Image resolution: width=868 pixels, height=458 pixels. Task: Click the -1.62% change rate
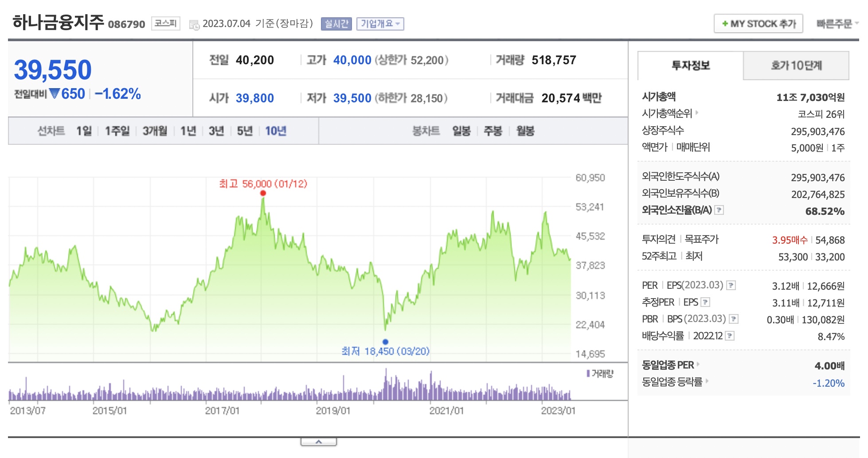tap(117, 94)
